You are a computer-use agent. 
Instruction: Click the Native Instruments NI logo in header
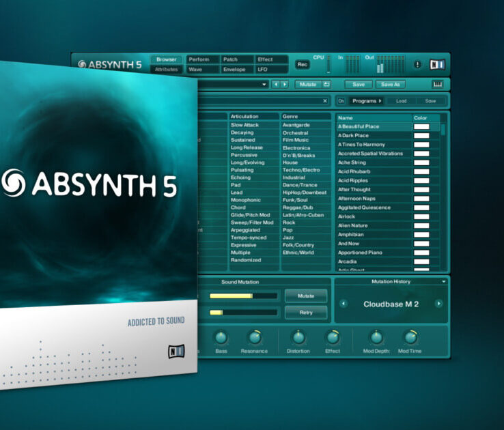[438, 65]
